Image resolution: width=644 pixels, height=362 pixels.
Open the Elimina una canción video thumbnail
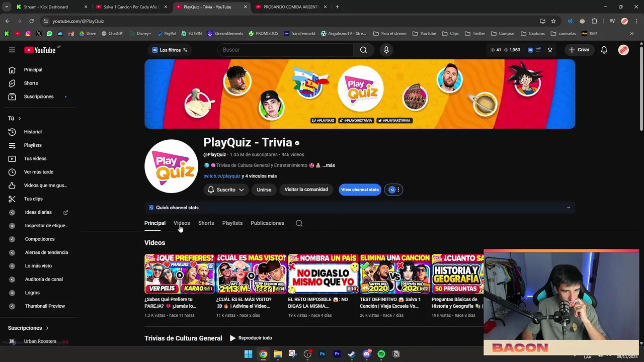point(395,274)
